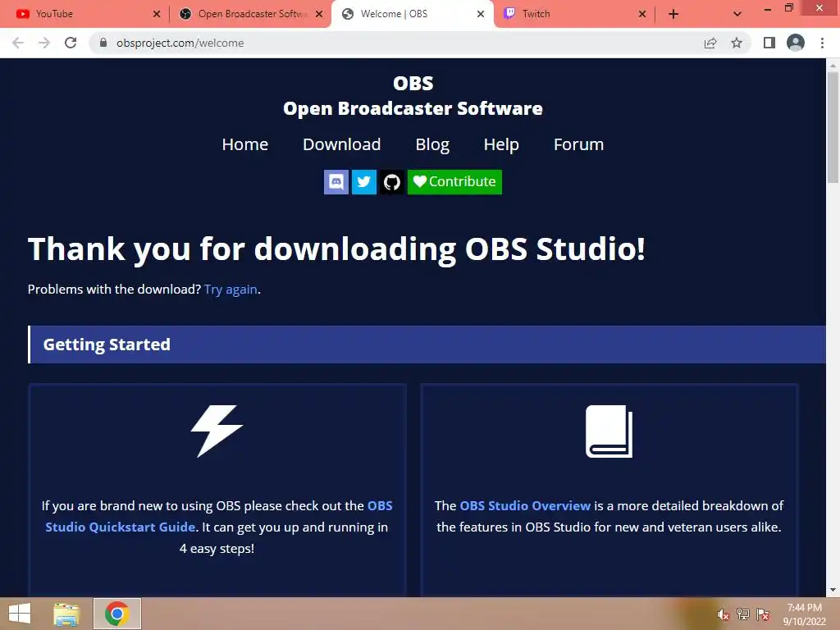The height and width of the screenshot is (630, 840).
Task: Close the Welcome | OBS tab
Action: pyautogui.click(x=481, y=14)
